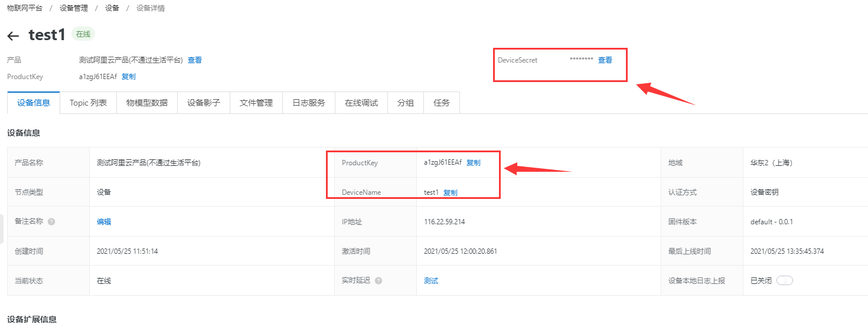Screen dimensions: 868x327
Task: Click 测试 link for 实时延迟
Action: point(431,281)
